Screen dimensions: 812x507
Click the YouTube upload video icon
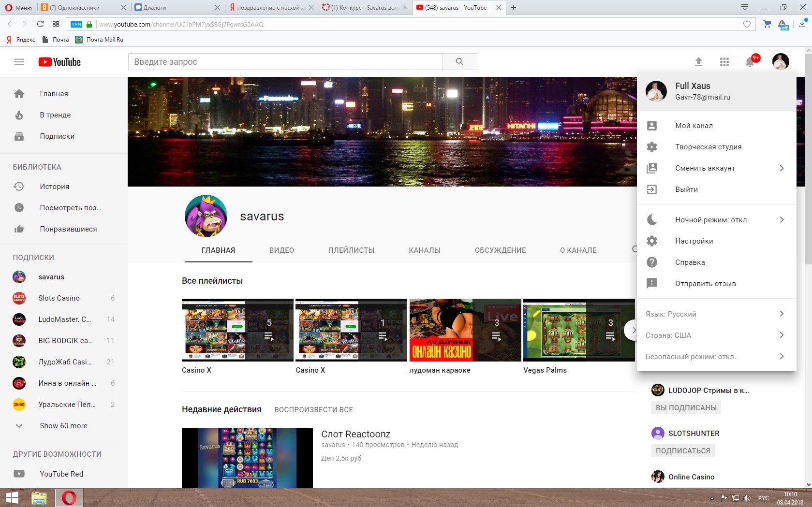click(698, 62)
